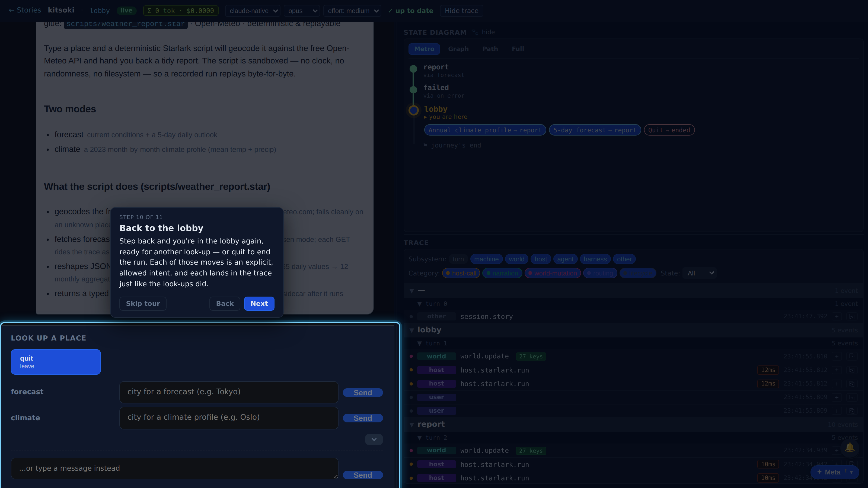The image size is (868, 488).
Task: Toggle narration category filter
Action: (502, 273)
